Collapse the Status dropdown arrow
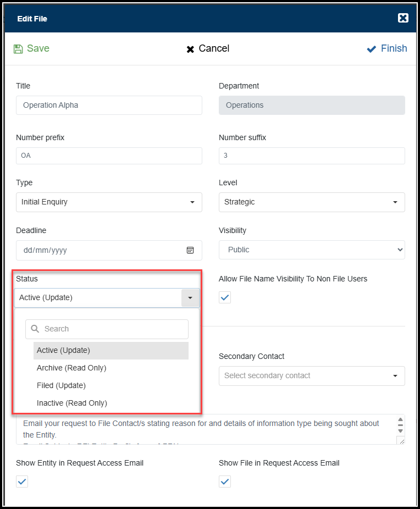 (190, 298)
